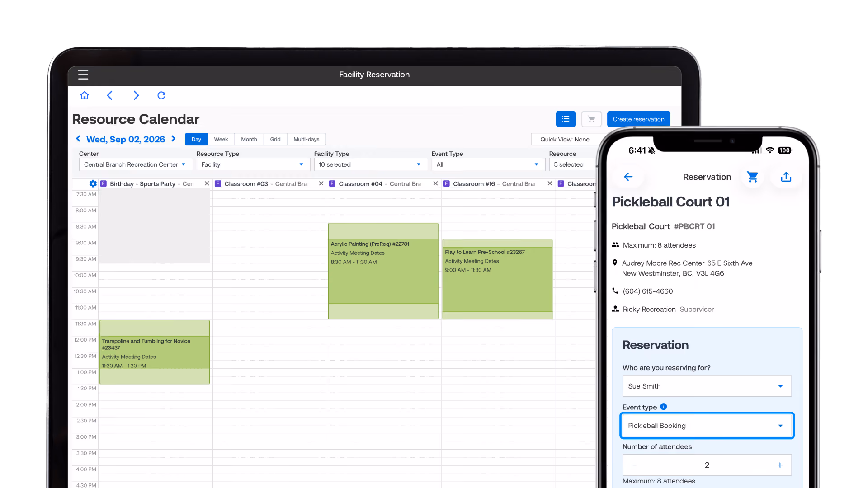The image size is (868, 488).
Task: Open the Facility Type dropdown
Action: coord(371,164)
